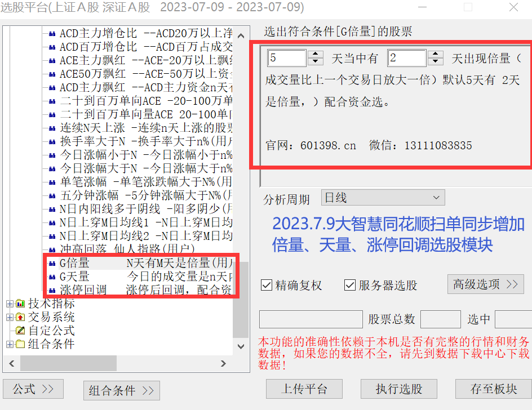The height and width of the screenshot is (410, 532).
Task: Click icon beside ACD主力增仓比 row
Action: click(52, 34)
